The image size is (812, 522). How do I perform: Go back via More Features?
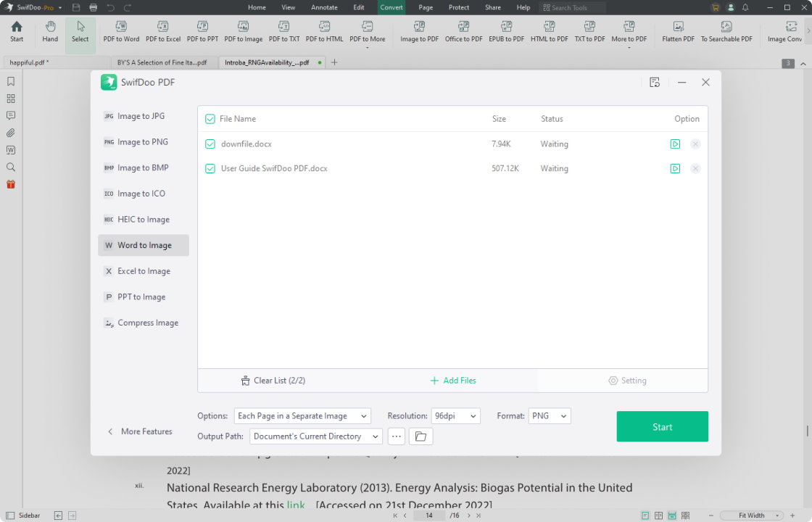(x=140, y=431)
